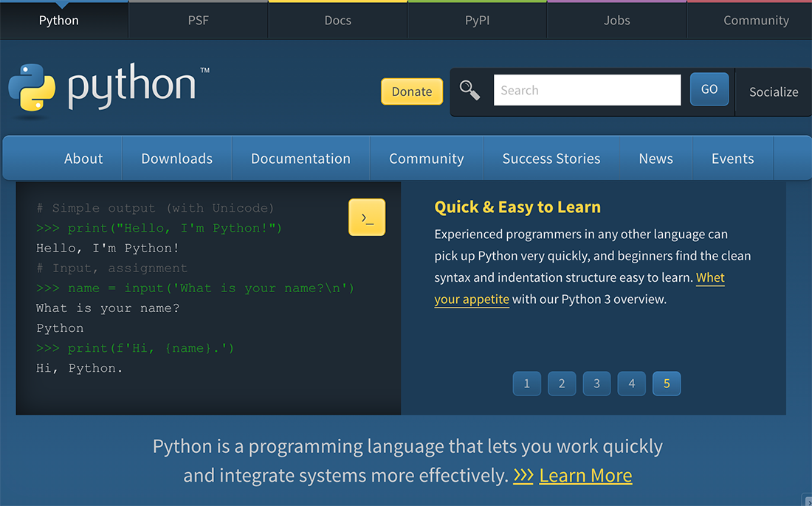The image size is (812, 506).
Task: Open the Documentation navigation menu
Action: coord(301,159)
